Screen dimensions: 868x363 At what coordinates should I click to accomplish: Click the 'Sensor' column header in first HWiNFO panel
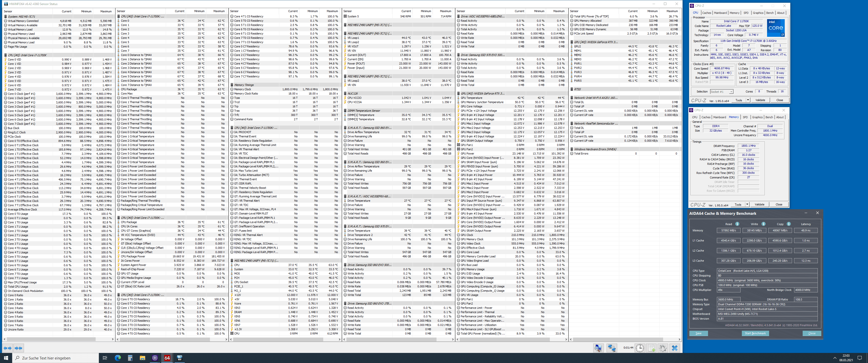(x=28, y=11)
